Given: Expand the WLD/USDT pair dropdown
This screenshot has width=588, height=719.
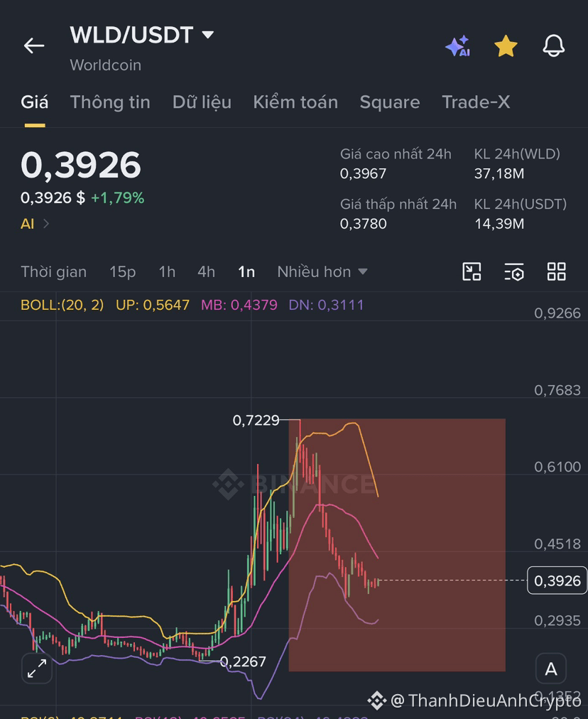Looking at the screenshot, I should point(208,35).
